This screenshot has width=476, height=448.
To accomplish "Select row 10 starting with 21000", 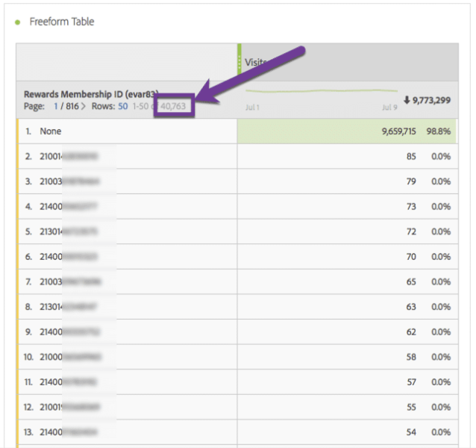I will [237, 357].
